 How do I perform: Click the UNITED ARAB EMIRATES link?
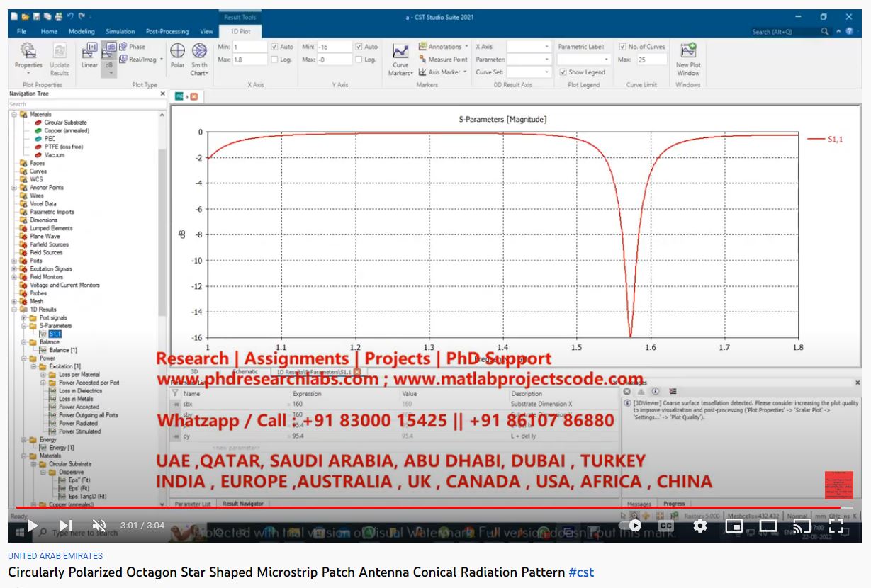[x=55, y=556]
